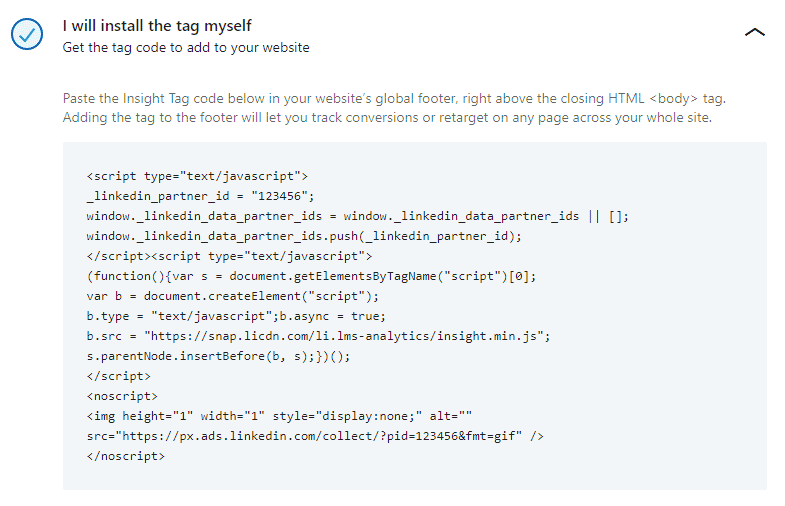Click "Get the tag code to add to your website" subtitle
The height and width of the screenshot is (506, 785).
click(x=186, y=48)
